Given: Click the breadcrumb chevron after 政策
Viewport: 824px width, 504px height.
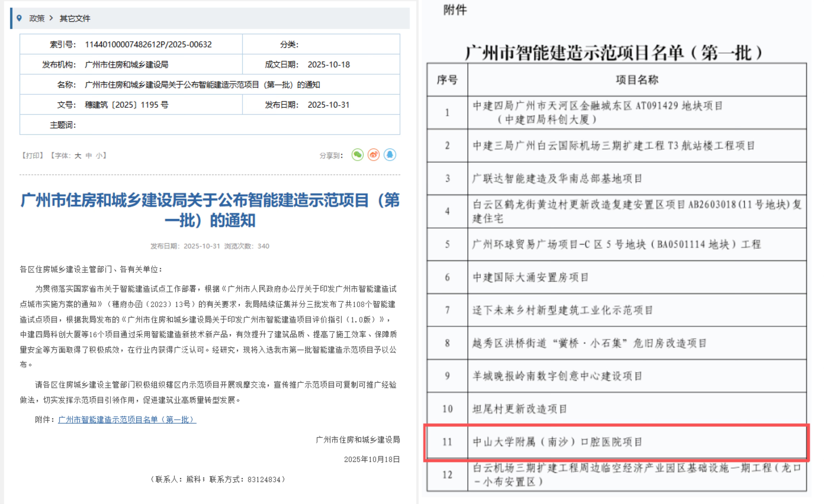Looking at the screenshot, I should click(51, 18).
